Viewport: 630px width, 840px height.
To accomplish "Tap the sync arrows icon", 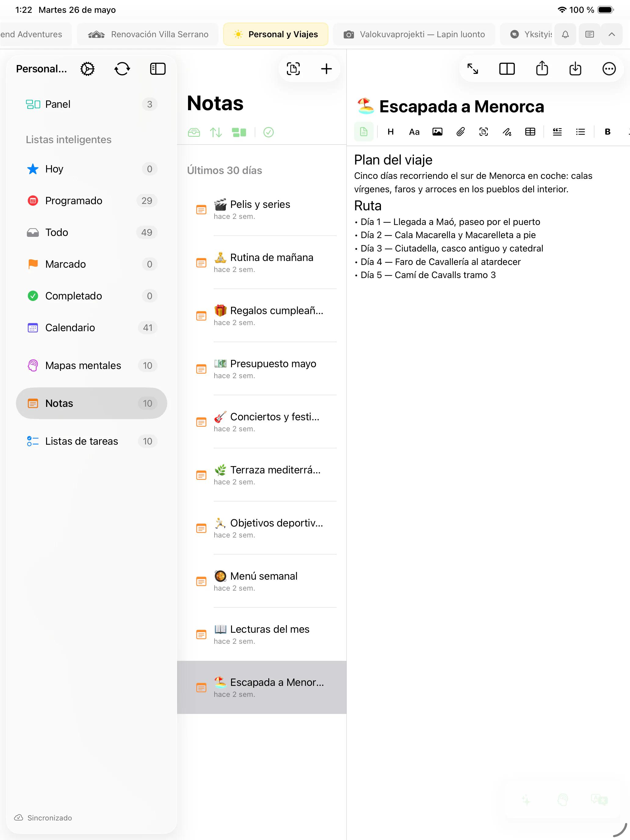I will [122, 69].
